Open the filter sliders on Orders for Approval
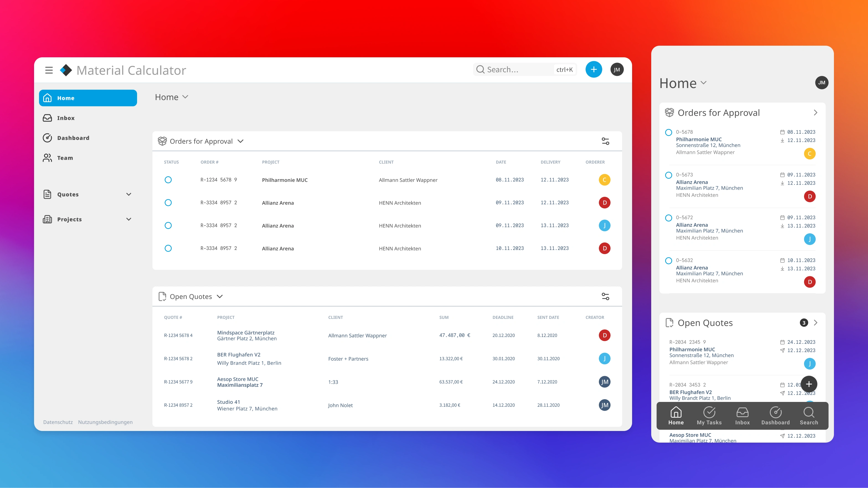Image resolution: width=868 pixels, height=488 pixels. point(605,141)
